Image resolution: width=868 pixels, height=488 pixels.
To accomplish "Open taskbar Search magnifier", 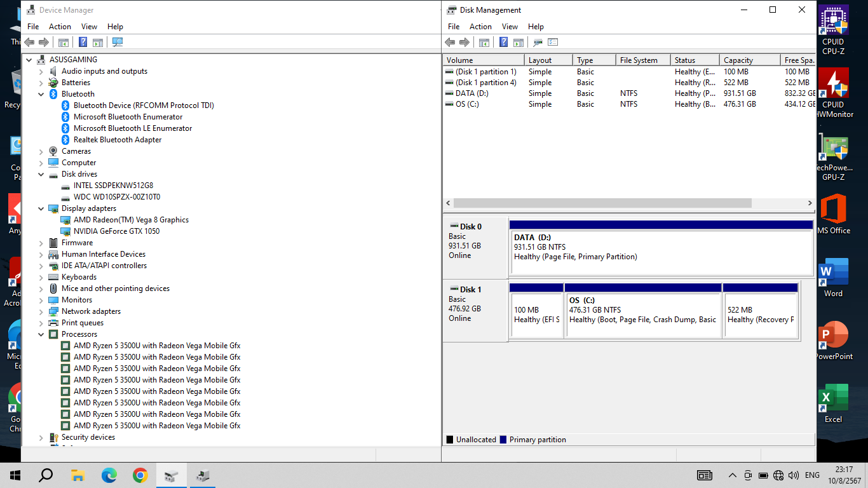I will (x=46, y=475).
